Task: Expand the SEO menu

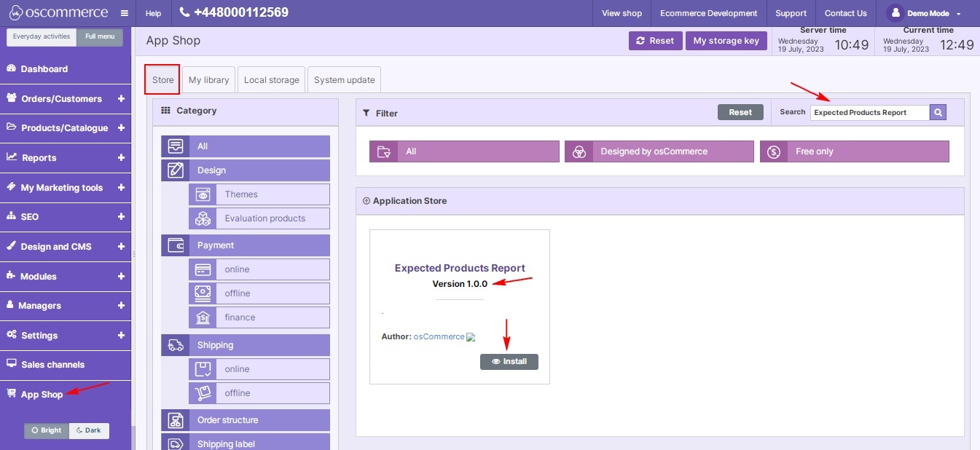Action: [x=121, y=216]
